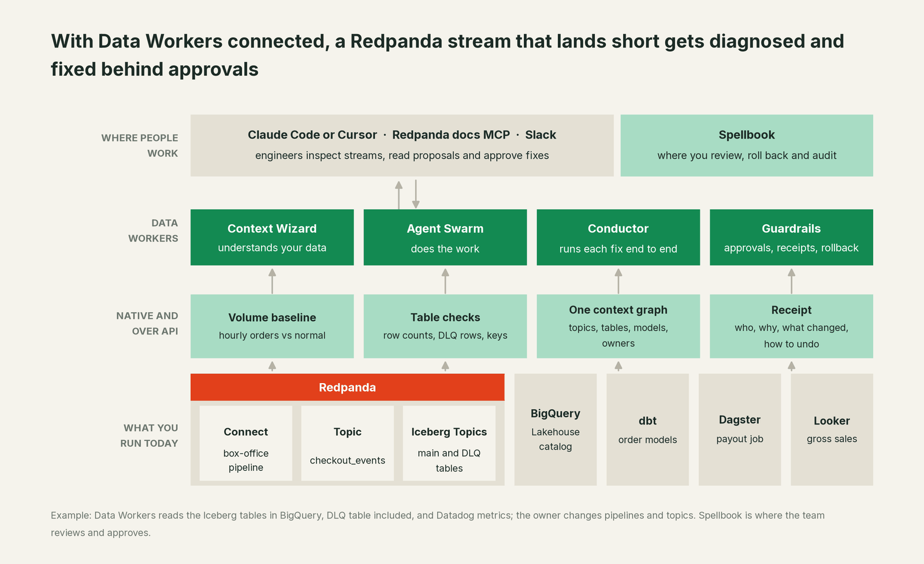Screen dimensions: 924x564
Task: Click the 'NATIVE AND OVER API' label
Action: click(147, 324)
